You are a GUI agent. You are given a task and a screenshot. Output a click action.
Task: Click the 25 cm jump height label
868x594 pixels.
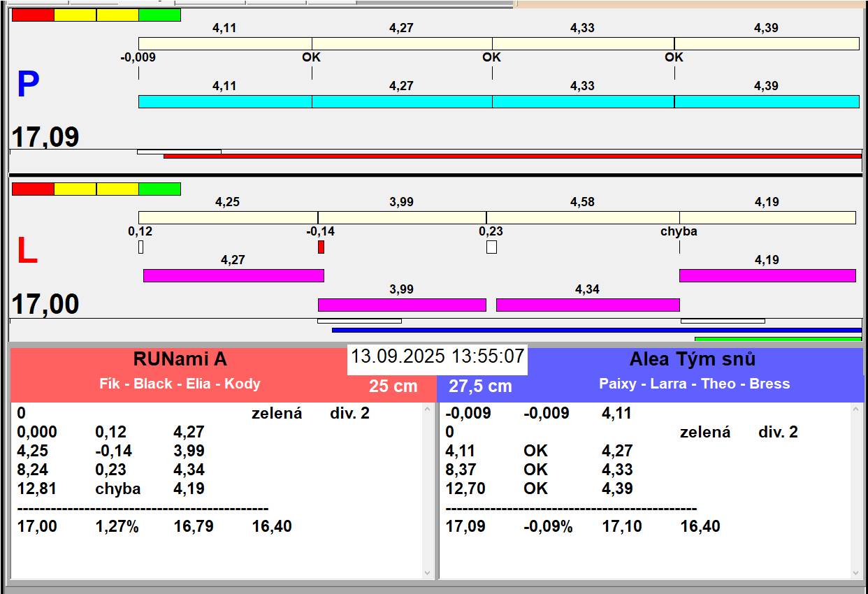click(393, 386)
